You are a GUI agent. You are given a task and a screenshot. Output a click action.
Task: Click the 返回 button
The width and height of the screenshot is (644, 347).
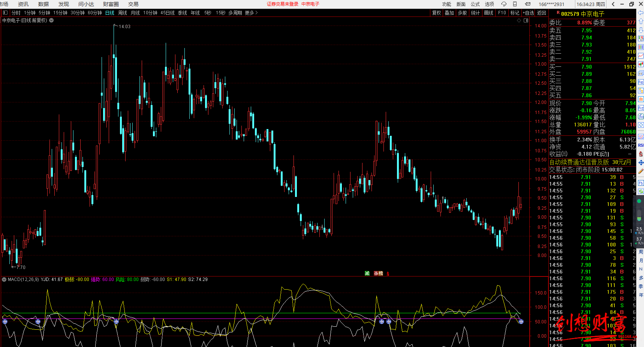click(542, 13)
